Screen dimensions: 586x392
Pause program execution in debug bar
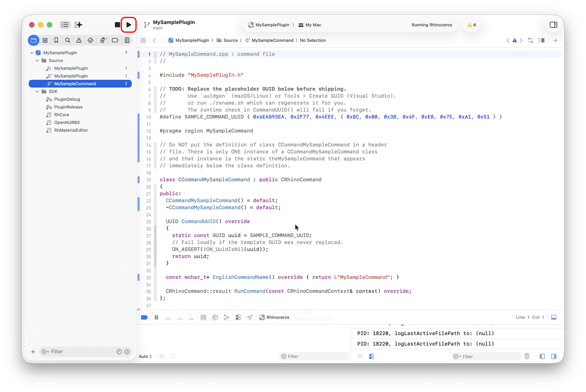pos(156,317)
